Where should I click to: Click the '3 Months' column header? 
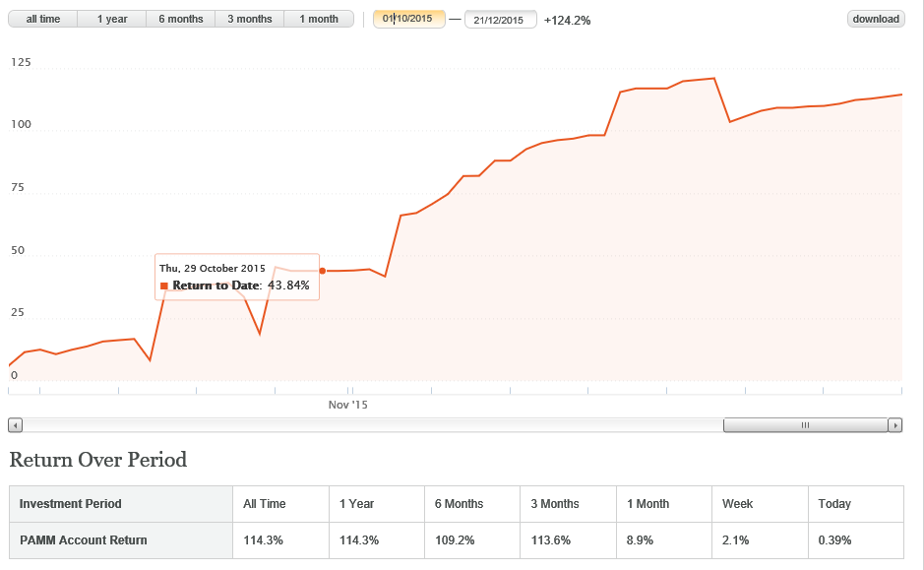tap(568, 504)
